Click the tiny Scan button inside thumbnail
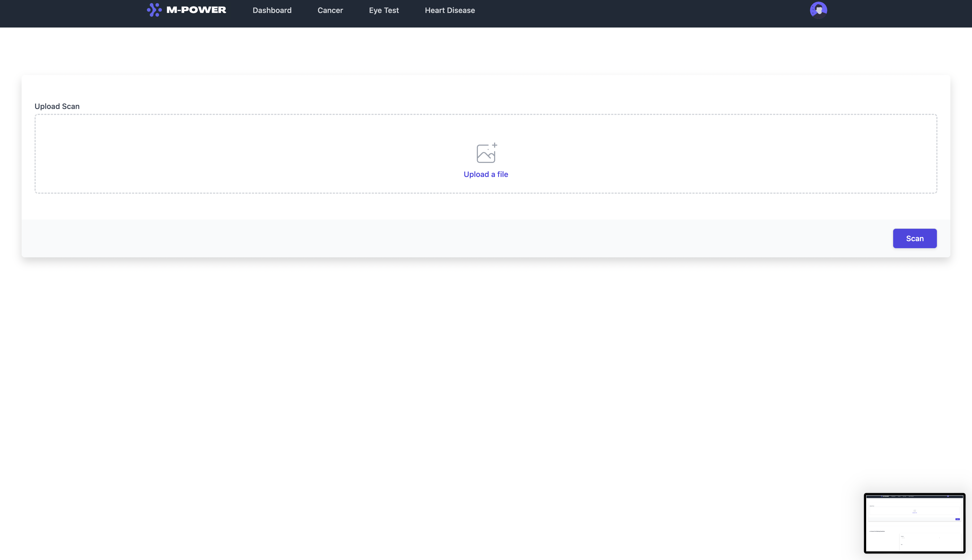The image size is (972, 560). pos(957,519)
